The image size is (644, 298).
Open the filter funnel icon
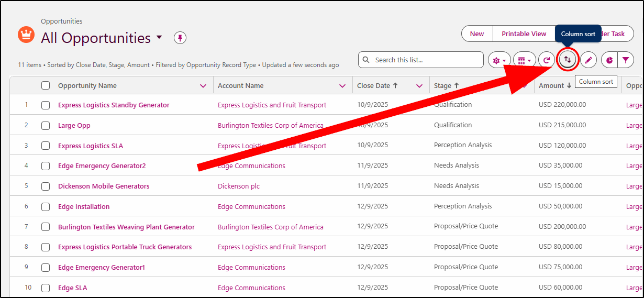pyautogui.click(x=626, y=60)
